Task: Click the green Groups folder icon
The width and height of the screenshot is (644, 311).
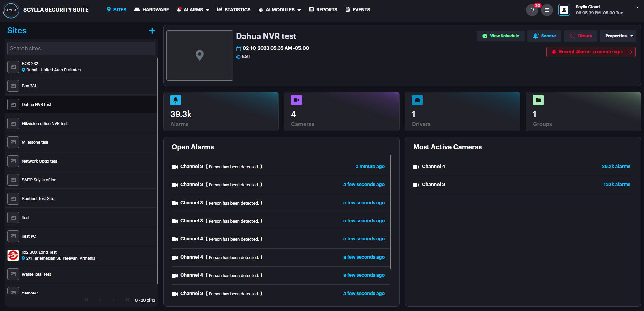Action: coord(538,100)
